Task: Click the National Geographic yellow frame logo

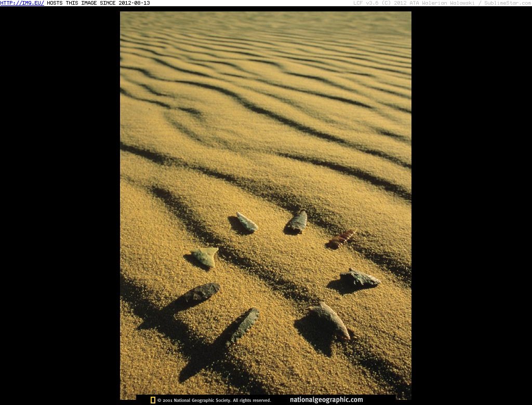Action: click(153, 400)
